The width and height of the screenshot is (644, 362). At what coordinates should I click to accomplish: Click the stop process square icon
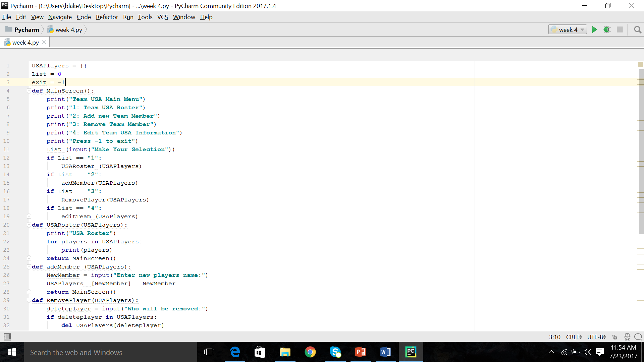click(x=620, y=29)
